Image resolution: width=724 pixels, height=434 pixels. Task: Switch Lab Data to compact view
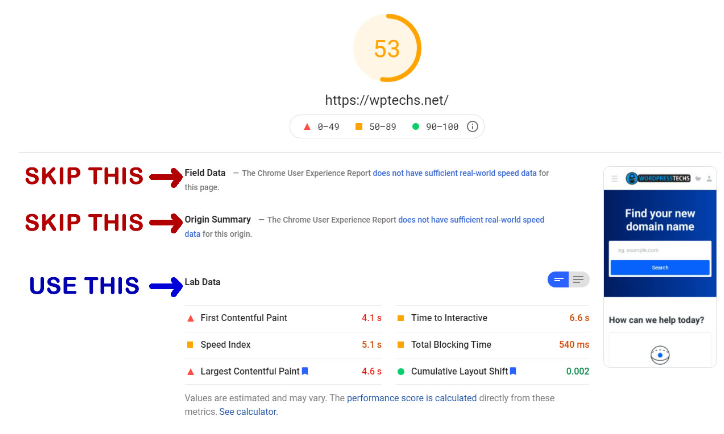point(558,279)
